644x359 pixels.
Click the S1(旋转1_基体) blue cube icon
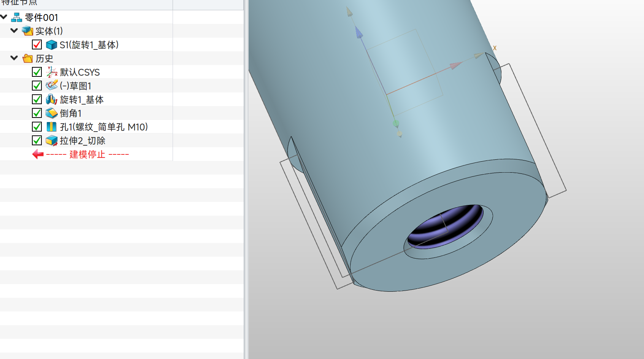pyautogui.click(x=51, y=45)
